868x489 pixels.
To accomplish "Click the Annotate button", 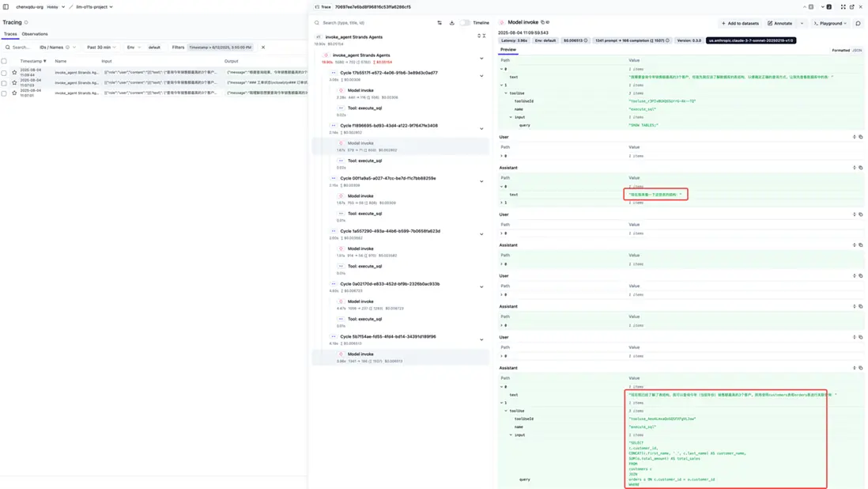I will pos(780,24).
